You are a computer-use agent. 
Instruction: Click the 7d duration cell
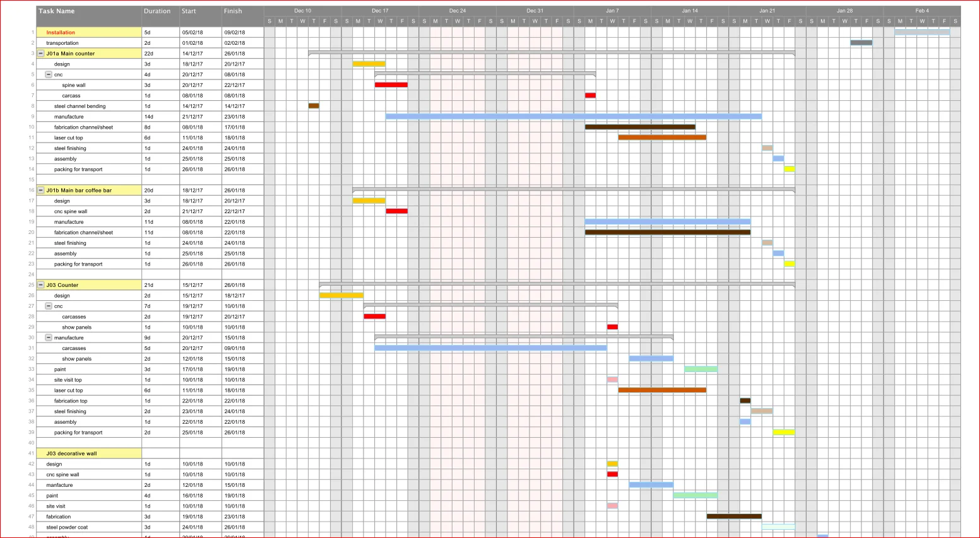[160, 306]
